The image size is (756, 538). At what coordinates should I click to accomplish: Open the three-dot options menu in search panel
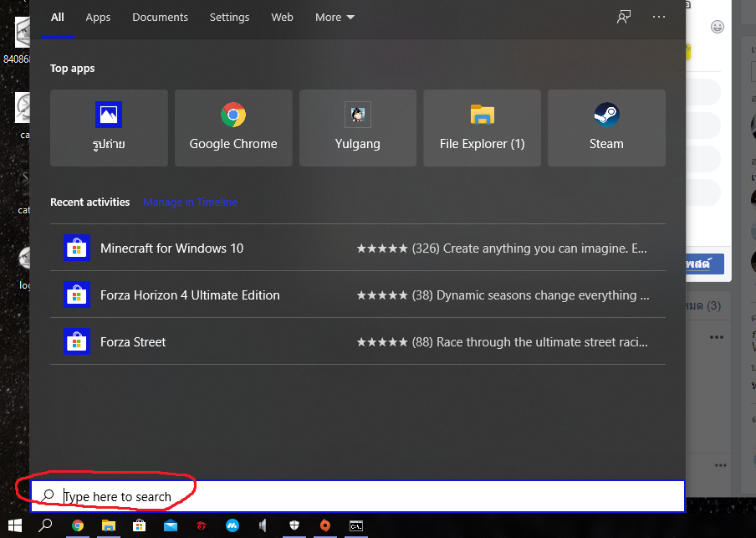(659, 17)
